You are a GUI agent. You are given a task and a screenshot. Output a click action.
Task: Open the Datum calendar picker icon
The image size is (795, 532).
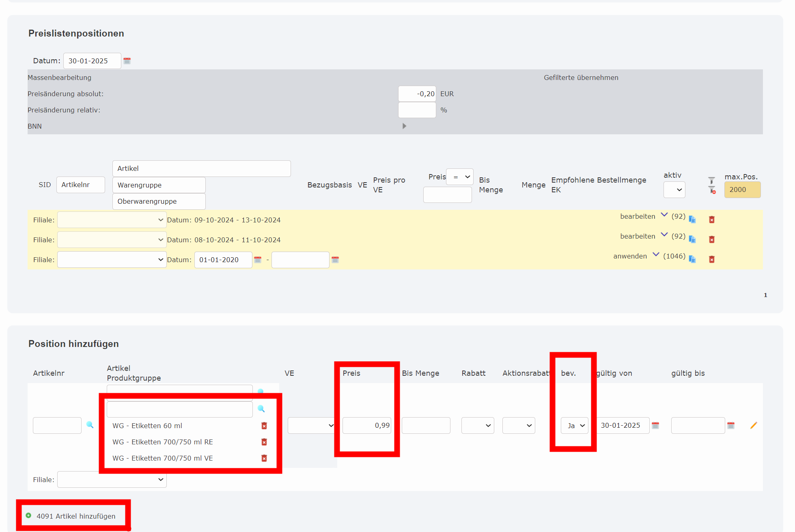click(x=127, y=61)
